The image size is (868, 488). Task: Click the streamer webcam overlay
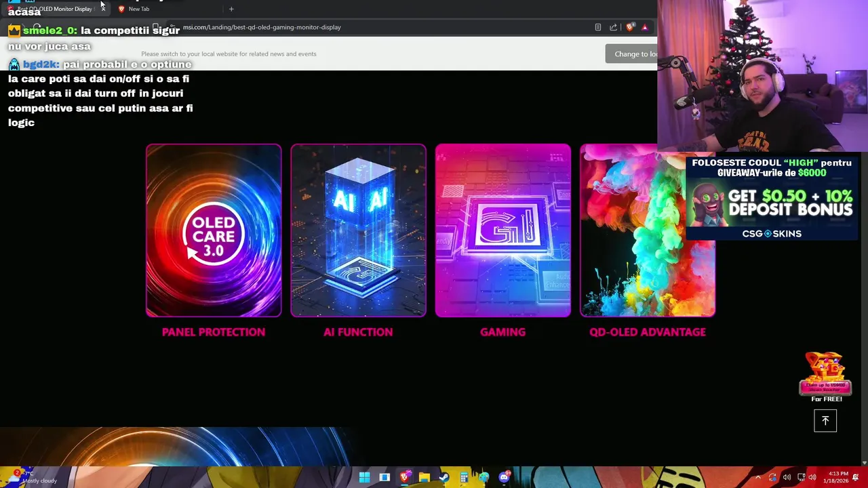click(x=762, y=75)
